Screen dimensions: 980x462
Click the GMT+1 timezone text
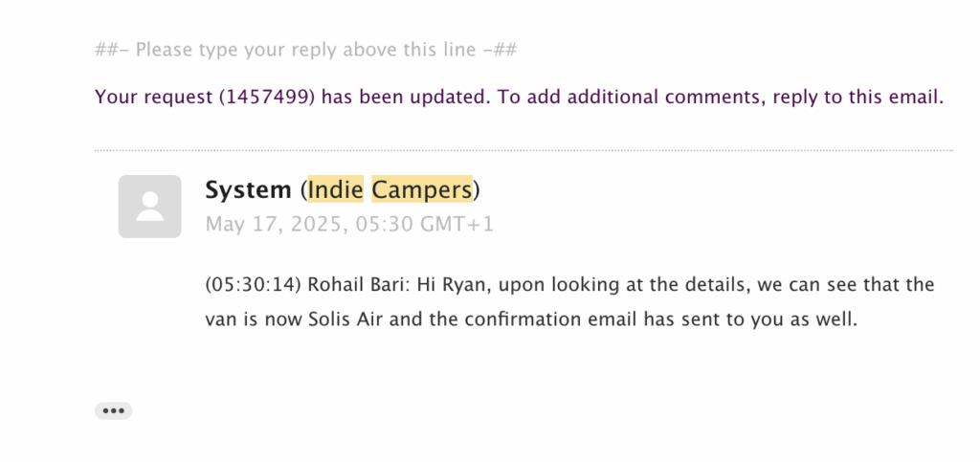click(457, 224)
